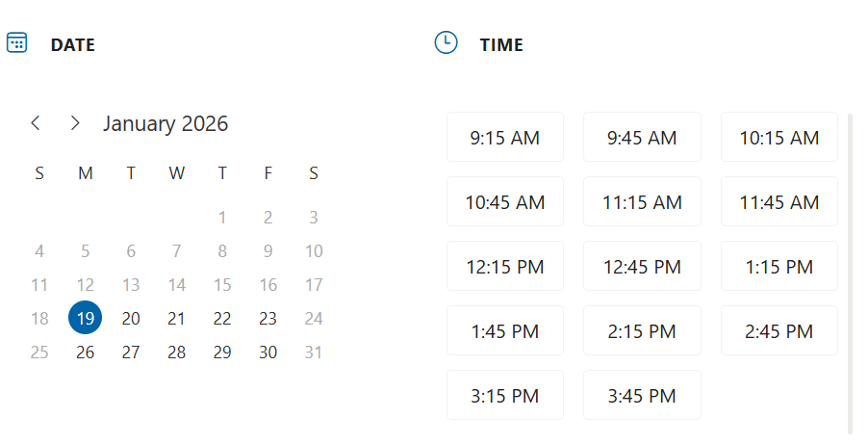Viewport: 868px width, 444px height.
Task: Select the 9:15 AM time slot
Action: click(x=505, y=138)
